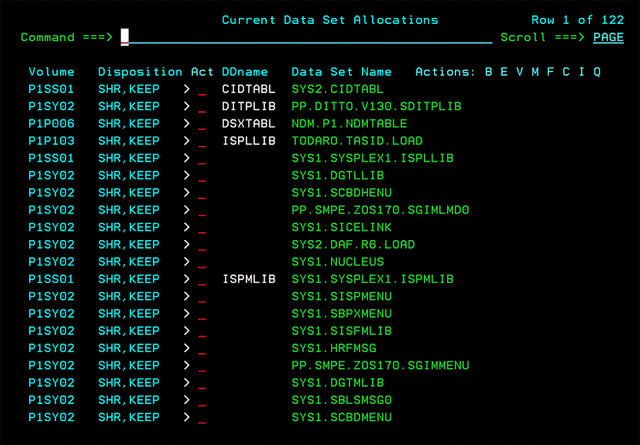Image resolution: width=640 pixels, height=445 pixels.
Task: Click the Act field for SYS1.SISPMENU
Action: click(202, 296)
